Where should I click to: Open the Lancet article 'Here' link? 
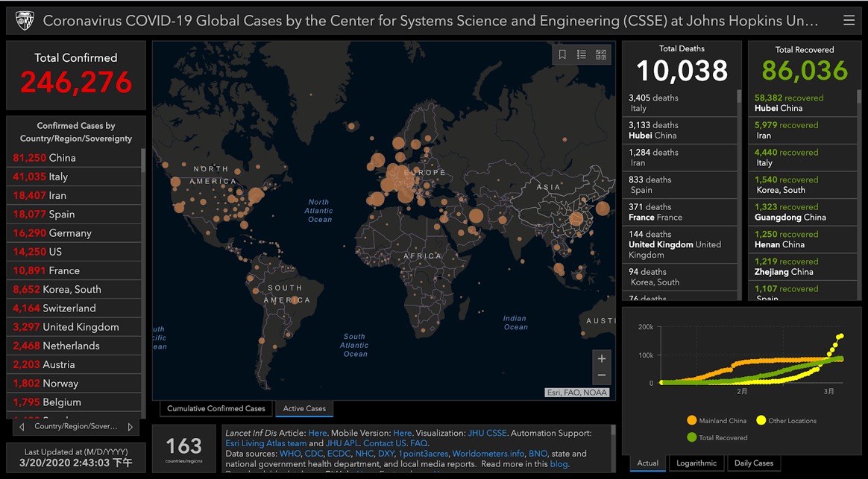click(x=317, y=433)
